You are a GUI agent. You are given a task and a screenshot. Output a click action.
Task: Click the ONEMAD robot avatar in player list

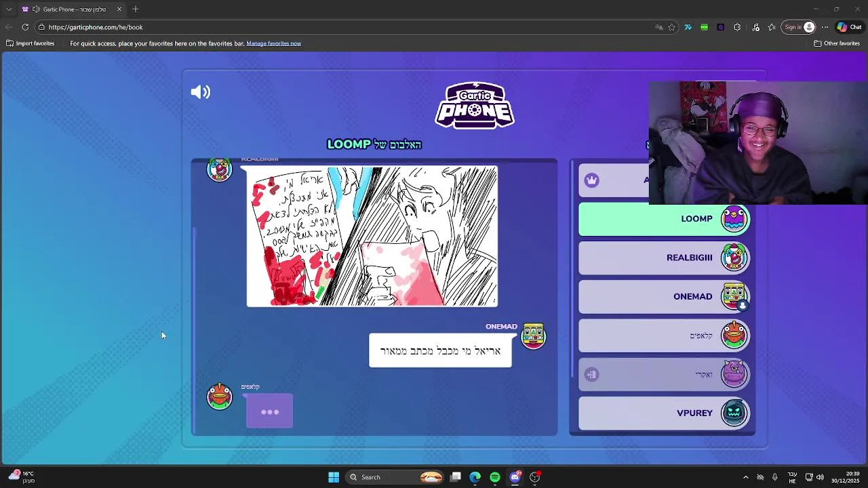pos(734,296)
